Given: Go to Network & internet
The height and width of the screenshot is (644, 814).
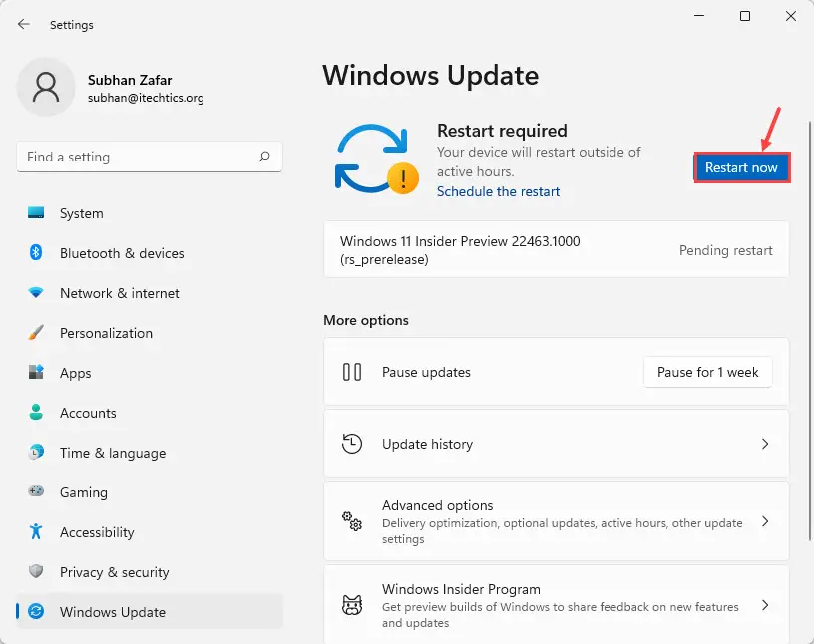Looking at the screenshot, I should click(x=150, y=293).
